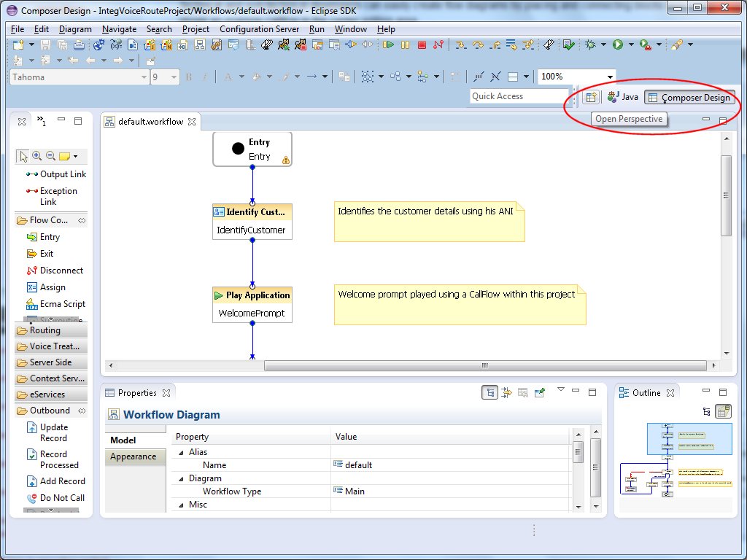Select the Identify Customer block in diagram
Viewport: 747px width, 560px height.
pyautogui.click(x=252, y=222)
